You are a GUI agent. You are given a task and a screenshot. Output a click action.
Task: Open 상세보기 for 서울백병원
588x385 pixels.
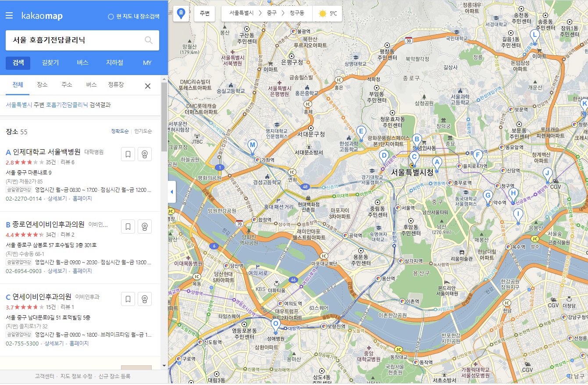(x=57, y=198)
